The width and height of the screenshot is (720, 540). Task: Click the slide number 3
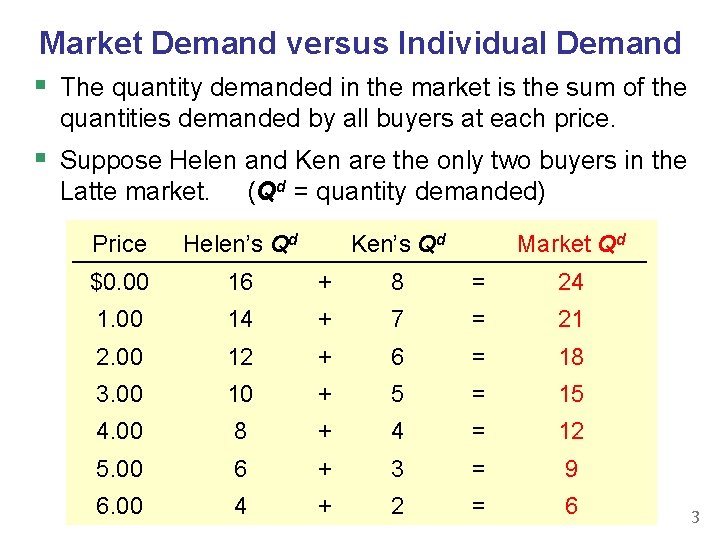tap(697, 518)
